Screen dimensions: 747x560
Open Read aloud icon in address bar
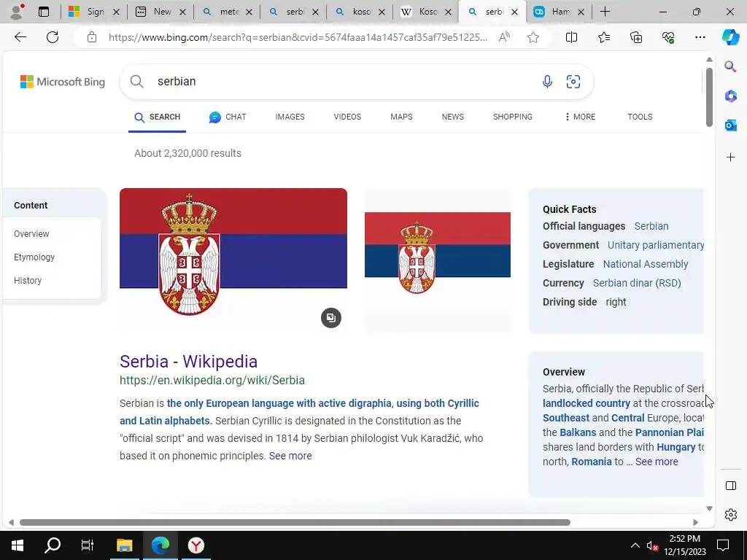(x=504, y=37)
